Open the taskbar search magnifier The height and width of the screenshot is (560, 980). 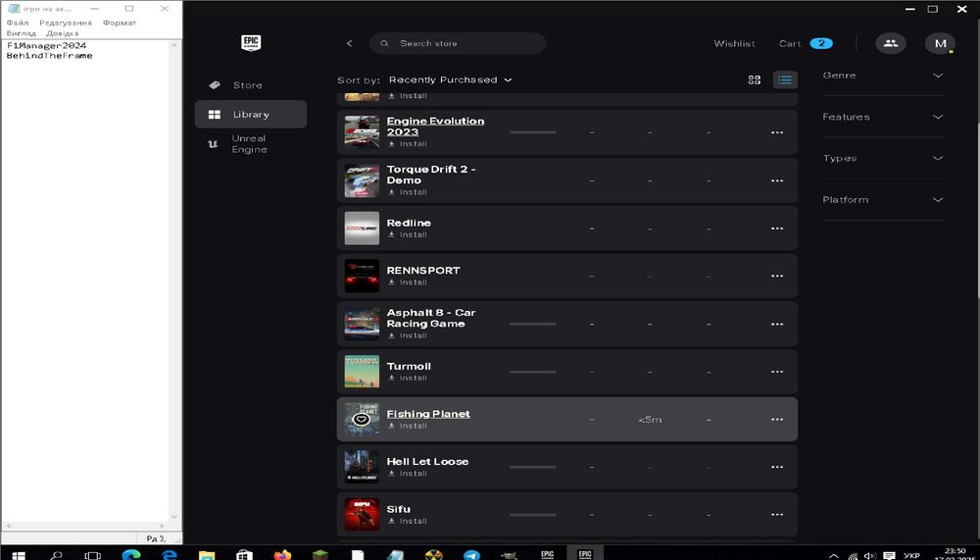tap(56, 555)
